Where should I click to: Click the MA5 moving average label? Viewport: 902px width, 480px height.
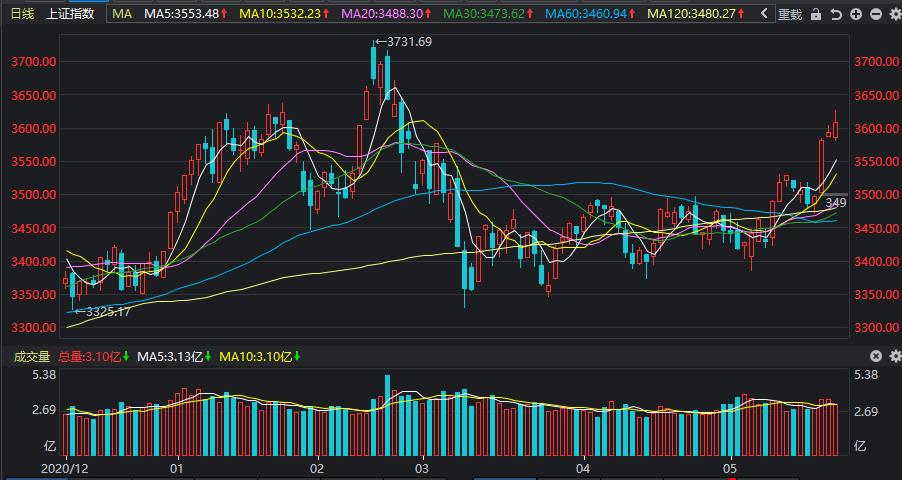click(185, 14)
